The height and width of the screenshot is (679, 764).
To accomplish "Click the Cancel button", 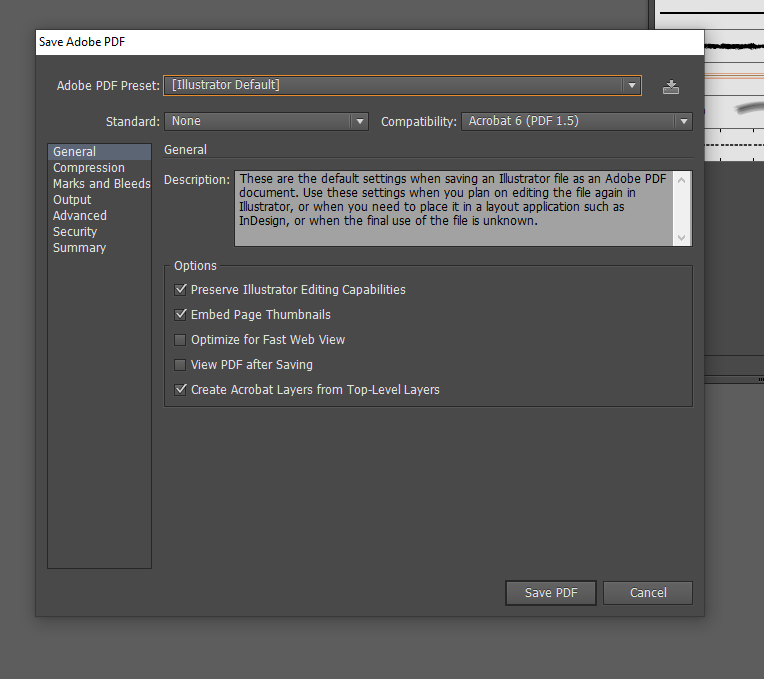I will click(x=648, y=593).
